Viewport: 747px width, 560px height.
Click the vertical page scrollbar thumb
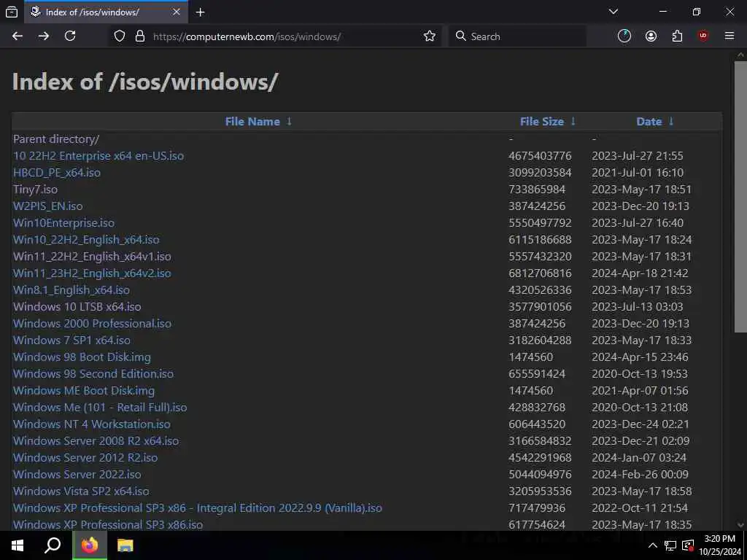point(740,196)
